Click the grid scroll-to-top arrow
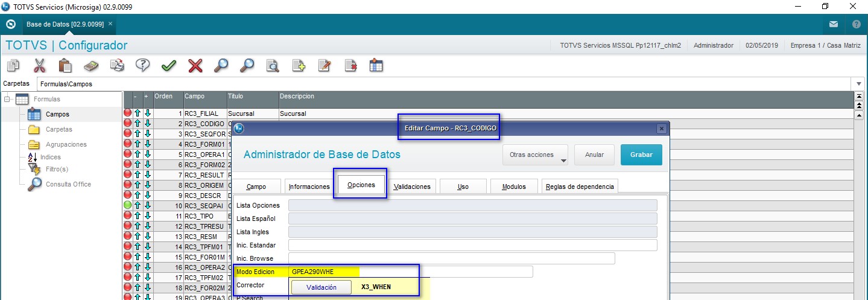 859,97
